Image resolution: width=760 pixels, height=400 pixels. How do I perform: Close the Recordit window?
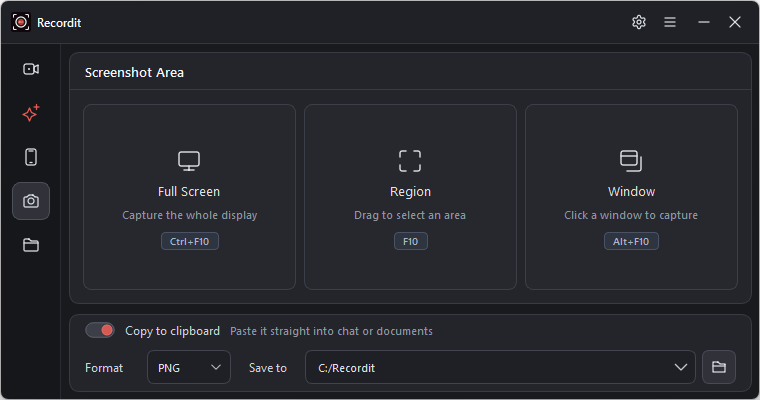click(x=735, y=22)
